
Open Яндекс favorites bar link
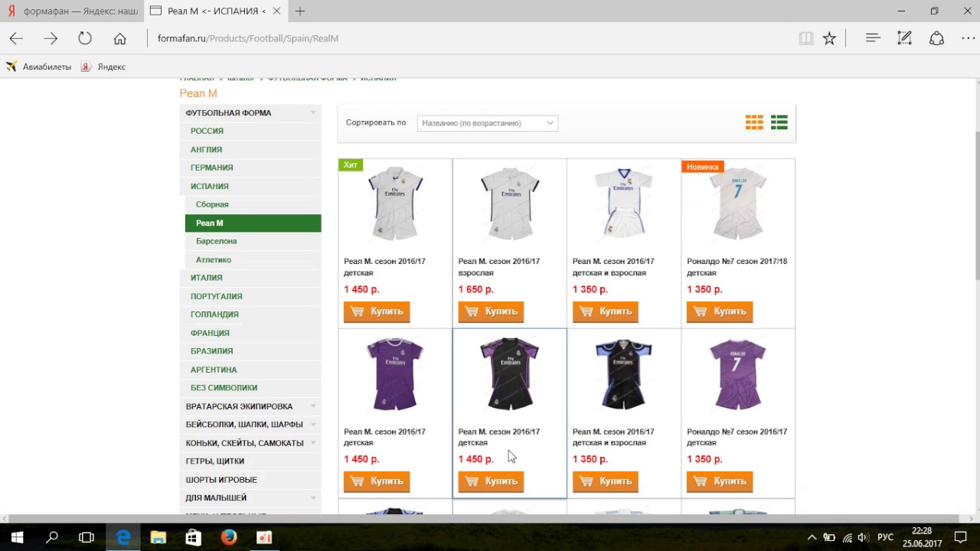pos(103,67)
